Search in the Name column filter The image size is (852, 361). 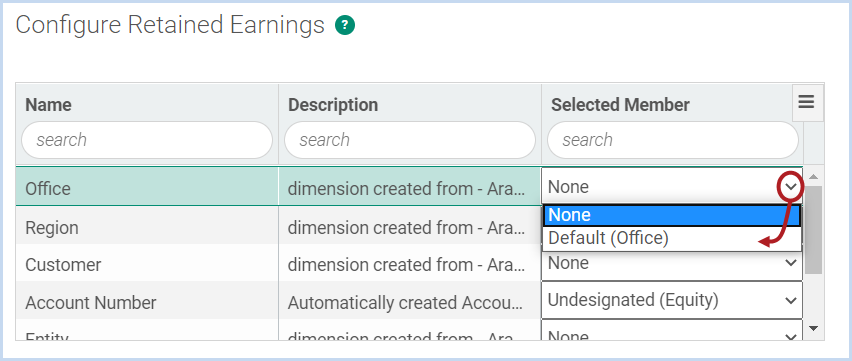(x=147, y=140)
